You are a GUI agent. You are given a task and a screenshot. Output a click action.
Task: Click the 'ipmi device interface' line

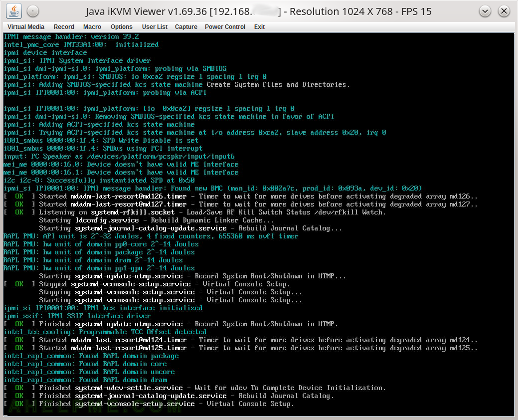click(45, 52)
